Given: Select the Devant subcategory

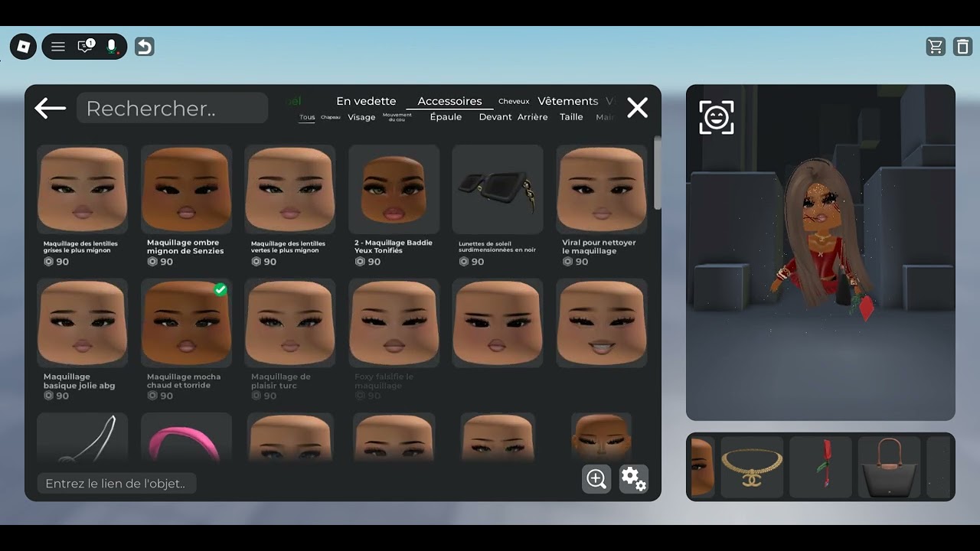Looking at the screenshot, I should pos(495,117).
